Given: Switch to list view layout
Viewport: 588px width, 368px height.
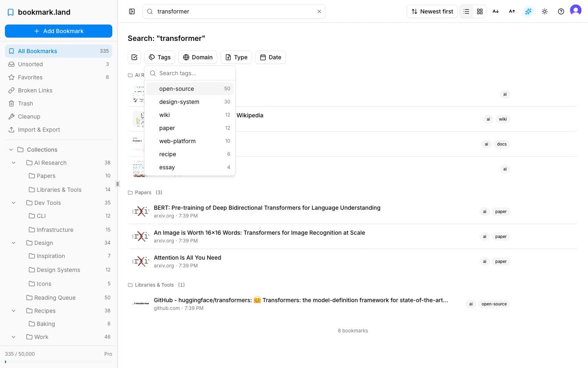Looking at the screenshot, I should coord(466,11).
